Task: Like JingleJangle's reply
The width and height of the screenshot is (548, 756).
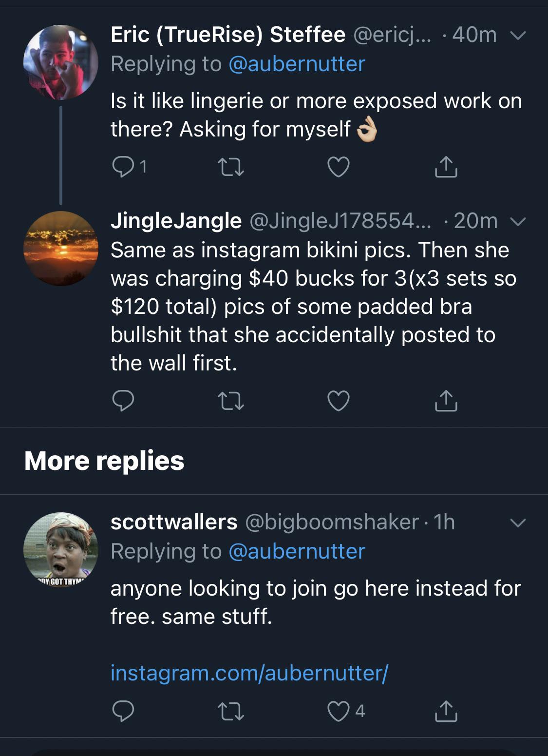Action: click(x=339, y=401)
